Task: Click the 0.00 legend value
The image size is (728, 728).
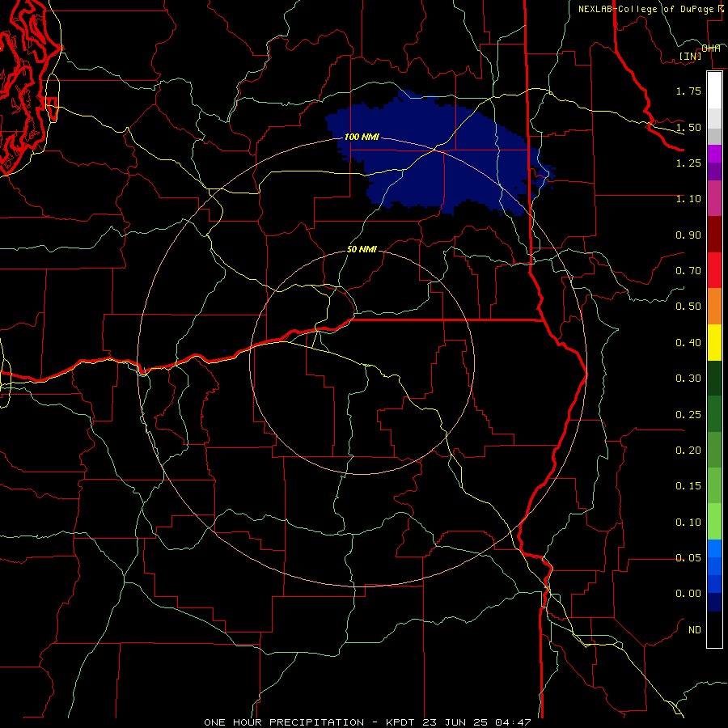Action: pos(688,594)
